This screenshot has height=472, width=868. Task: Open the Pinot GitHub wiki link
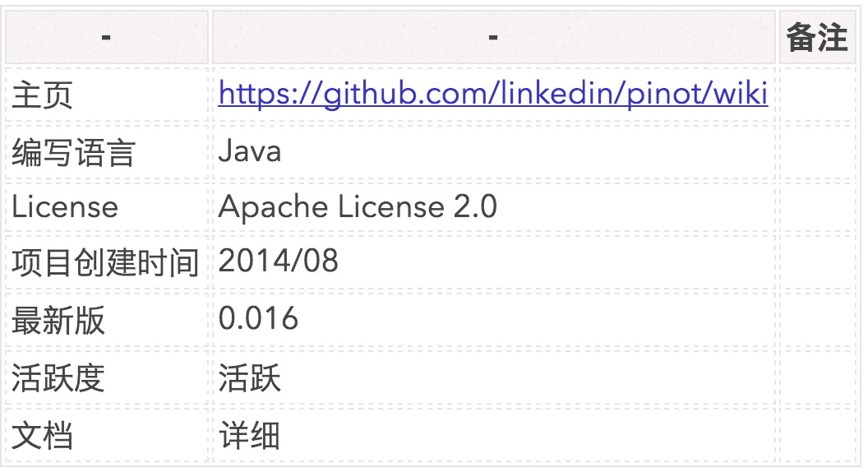click(493, 95)
